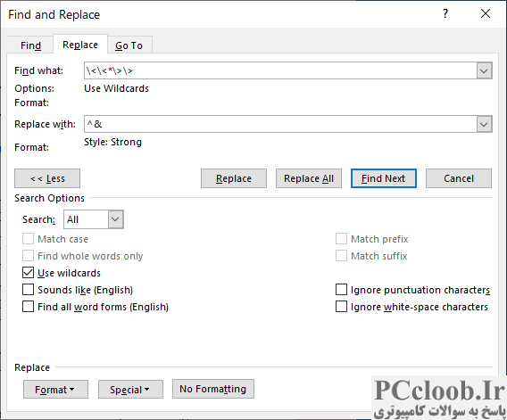Click the Replace All button
The width and height of the screenshot is (507, 420).
coord(309,178)
